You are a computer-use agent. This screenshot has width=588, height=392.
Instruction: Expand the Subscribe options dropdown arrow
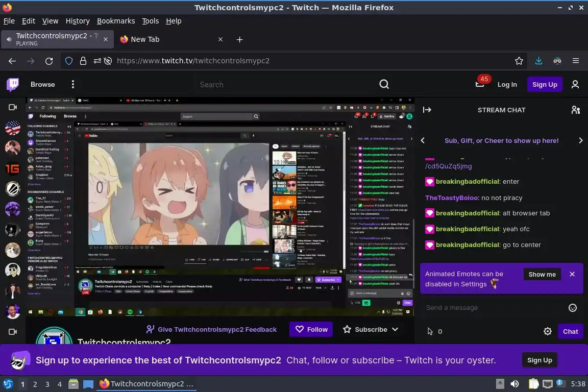[x=395, y=329]
